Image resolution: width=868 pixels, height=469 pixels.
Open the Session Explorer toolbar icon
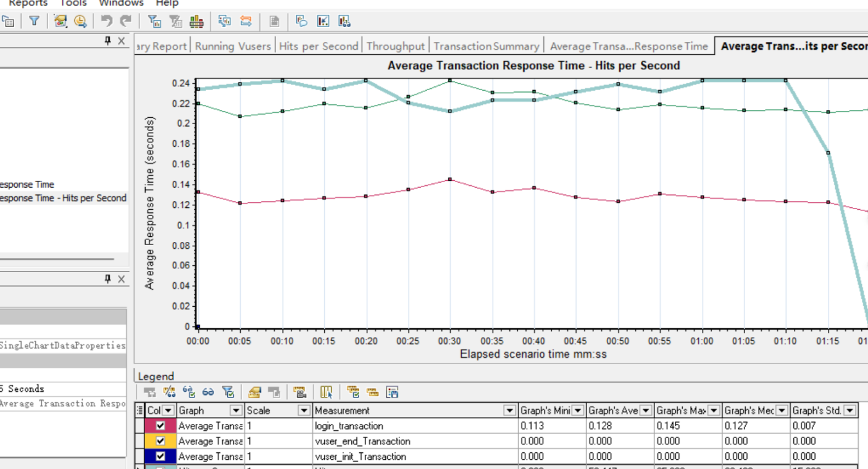(x=8, y=22)
